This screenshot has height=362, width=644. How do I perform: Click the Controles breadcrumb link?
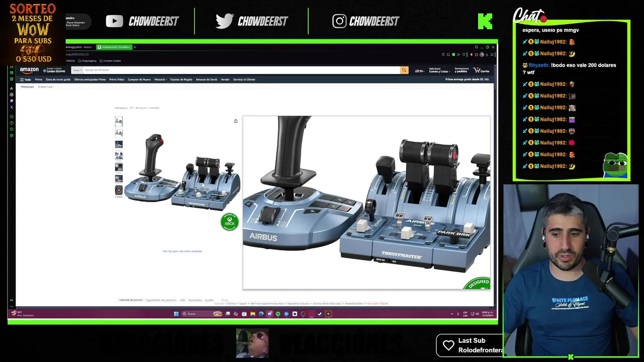coord(154,108)
